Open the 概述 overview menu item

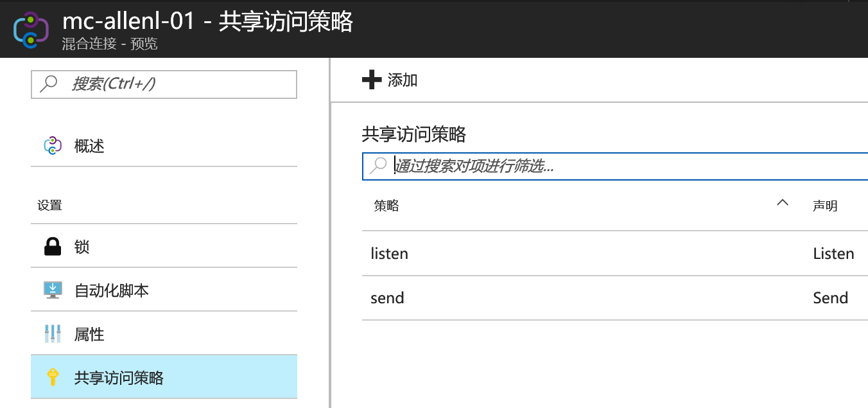pyautogui.click(x=89, y=146)
